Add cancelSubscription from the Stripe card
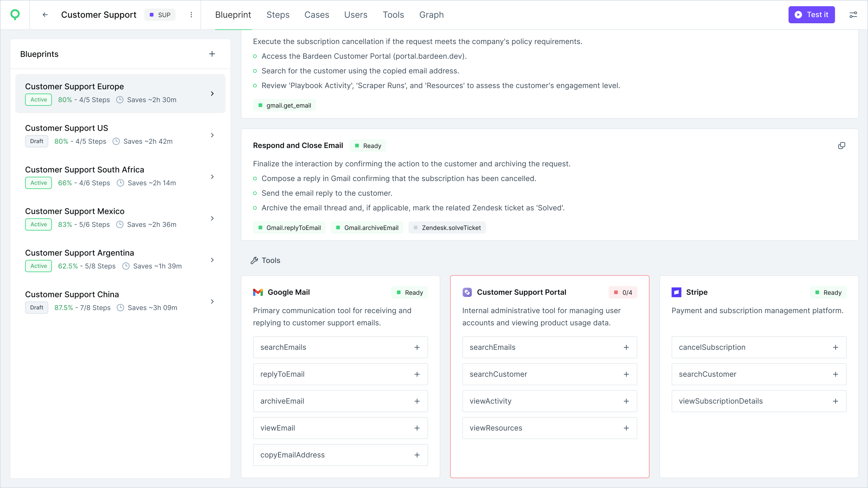The height and width of the screenshot is (488, 868). click(835, 347)
